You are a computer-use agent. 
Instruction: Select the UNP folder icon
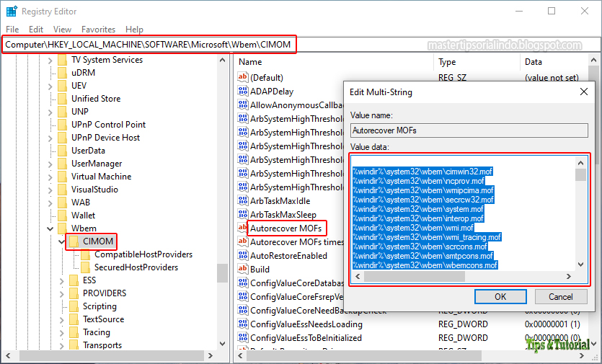(62, 112)
